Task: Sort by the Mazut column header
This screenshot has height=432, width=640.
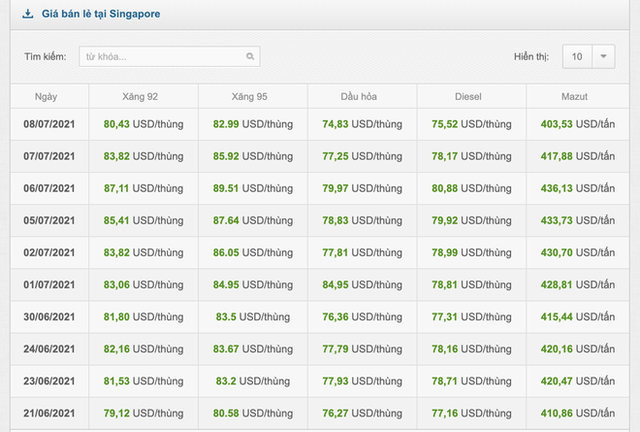Action: coord(574,97)
